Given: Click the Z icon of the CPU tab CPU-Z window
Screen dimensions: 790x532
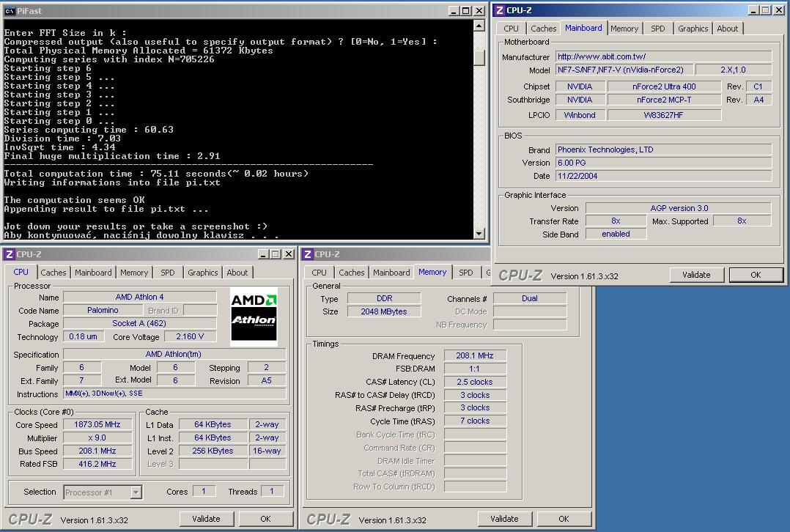Looking at the screenshot, I should pyautogui.click(x=9, y=254).
